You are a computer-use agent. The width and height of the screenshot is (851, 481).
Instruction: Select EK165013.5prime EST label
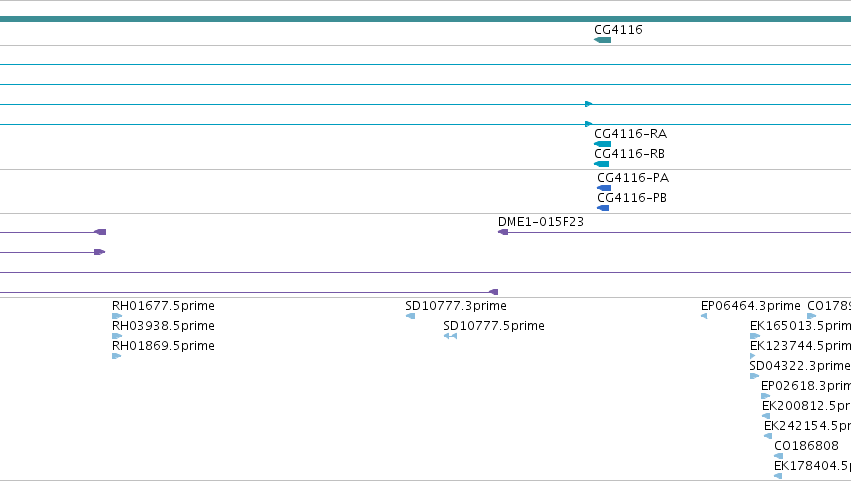pyautogui.click(x=801, y=326)
